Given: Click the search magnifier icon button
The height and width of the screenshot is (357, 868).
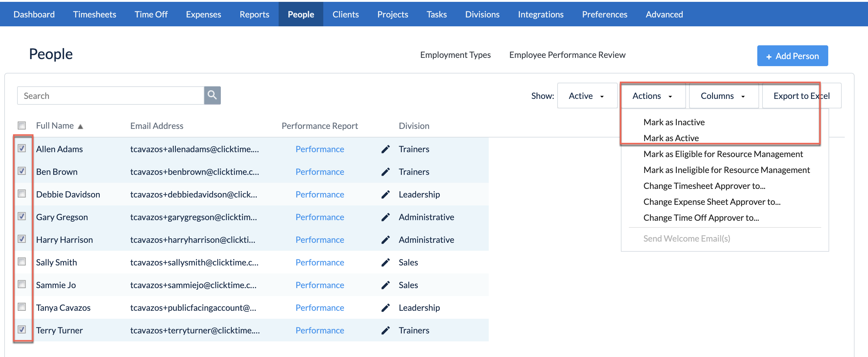Looking at the screenshot, I should (212, 96).
